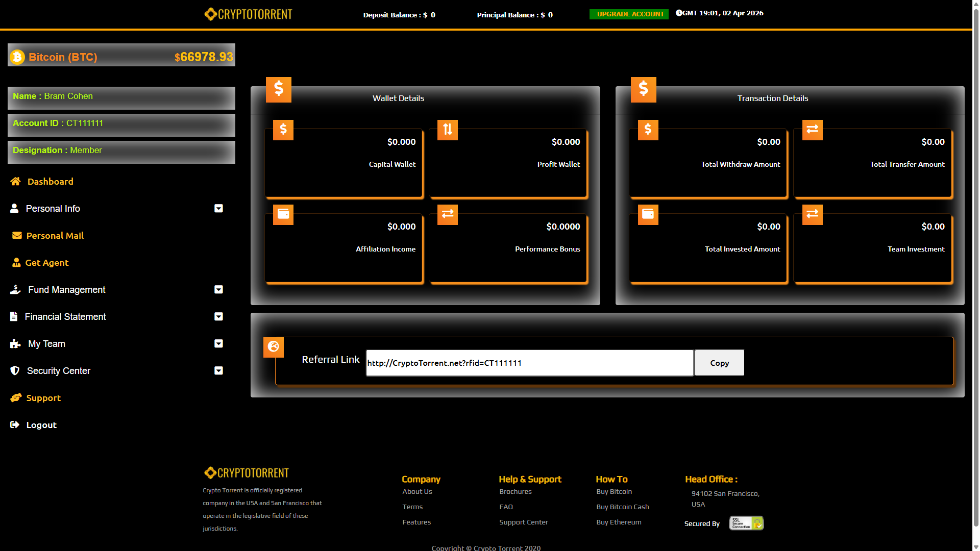Click the Security Center shield icon
The width and height of the screenshot is (980, 551).
15,370
